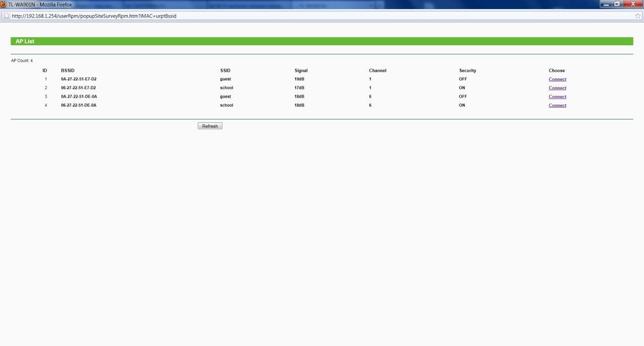Click the 18dB signal in row 3
The height and width of the screenshot is (346, 644).
coord(299,97)
